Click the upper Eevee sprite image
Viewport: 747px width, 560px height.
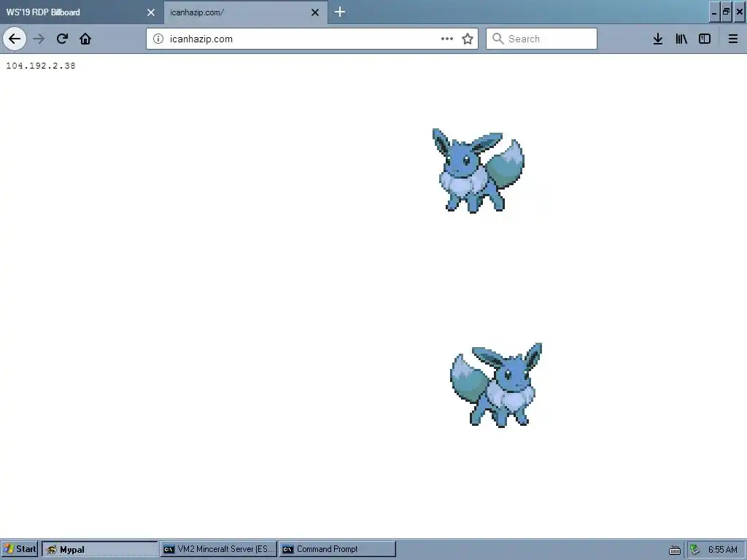(479, 171)
